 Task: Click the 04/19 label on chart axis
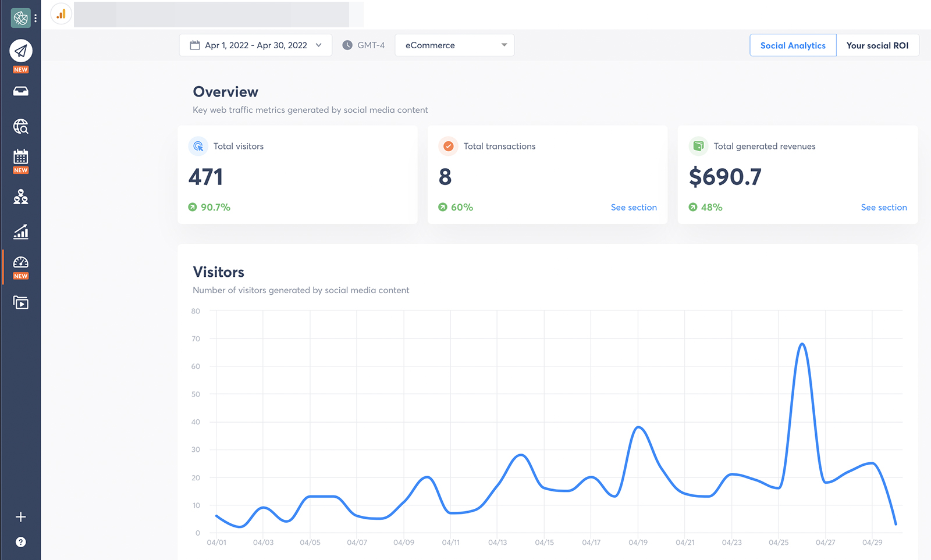638,542
